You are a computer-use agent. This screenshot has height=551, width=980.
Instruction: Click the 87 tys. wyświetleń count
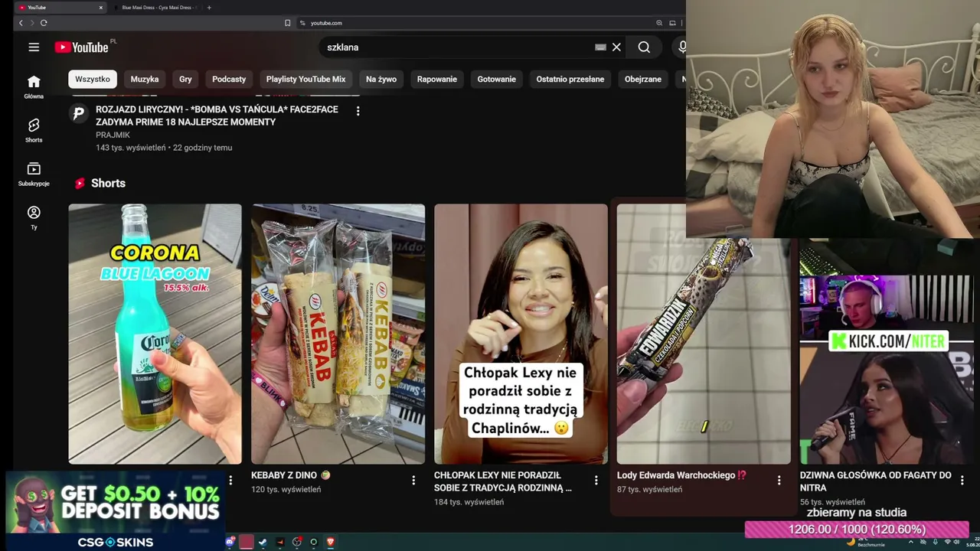click(649, 490)
